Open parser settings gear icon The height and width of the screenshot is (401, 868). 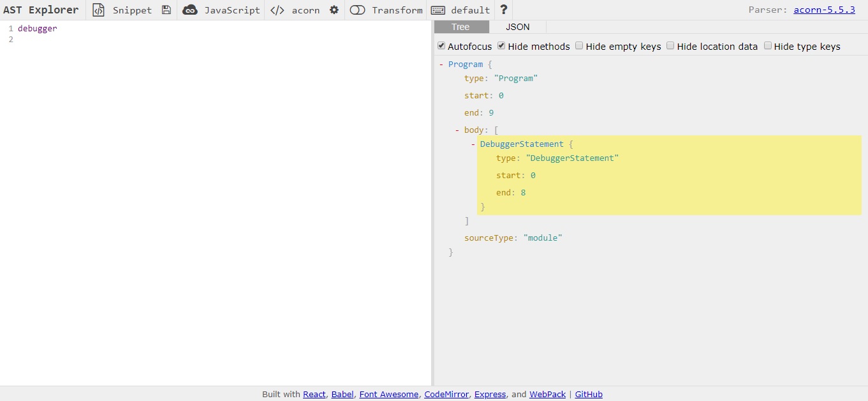tap(334, 10)
